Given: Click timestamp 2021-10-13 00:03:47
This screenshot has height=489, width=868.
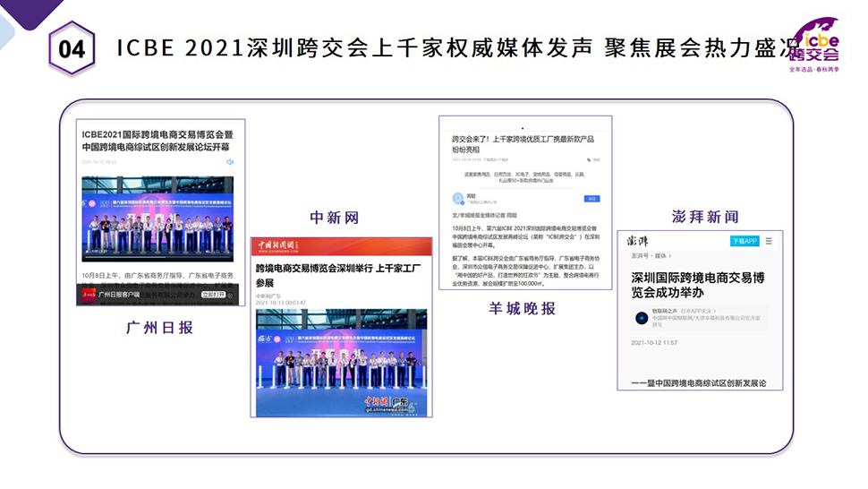Looking at the screenshot, I should tap(280, 303).
